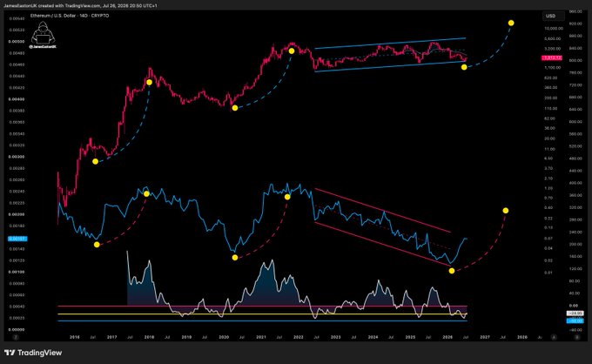Click the pink current-price label on the USD scale

[x=552, y=57]
